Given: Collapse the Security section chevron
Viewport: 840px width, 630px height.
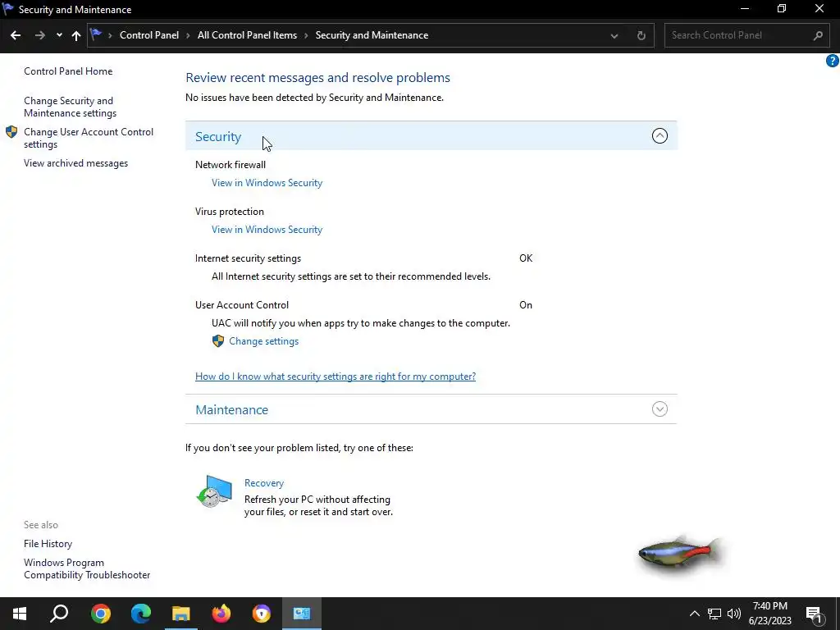Looking at the screenshot, I should [660, 136].
